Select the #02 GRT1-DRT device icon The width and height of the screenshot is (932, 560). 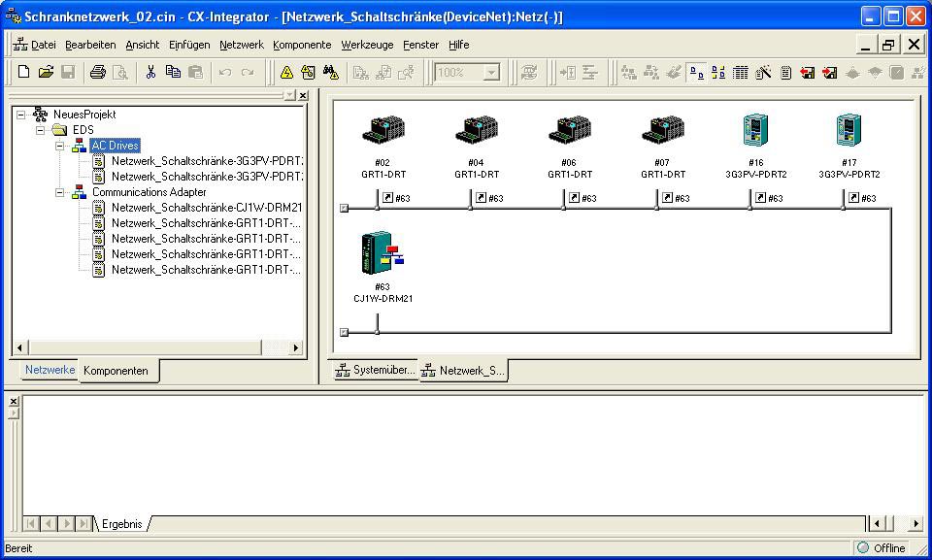[x=383, y=130]
